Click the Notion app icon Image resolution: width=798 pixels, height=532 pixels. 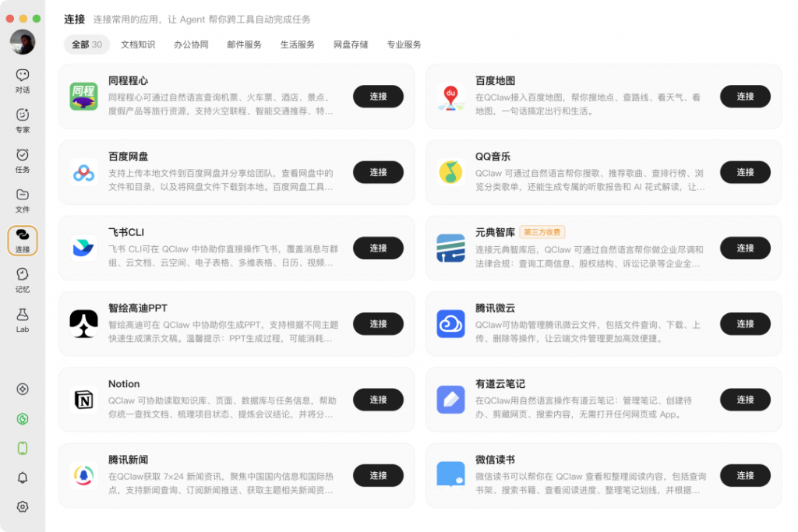pyautogui.click(x=83, y=400)
